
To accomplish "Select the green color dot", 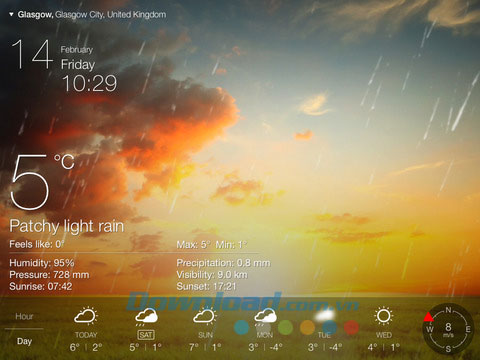I will (285, 327).
